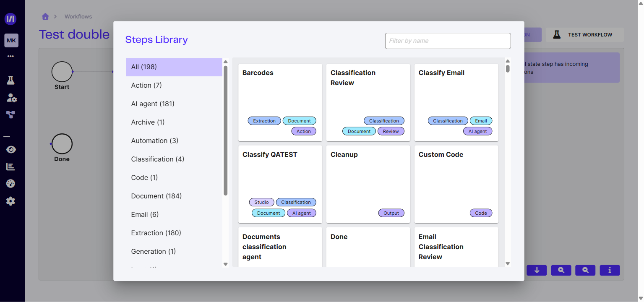
Task: Open the eye icon in the sidebar
Action: coord(11,150)
